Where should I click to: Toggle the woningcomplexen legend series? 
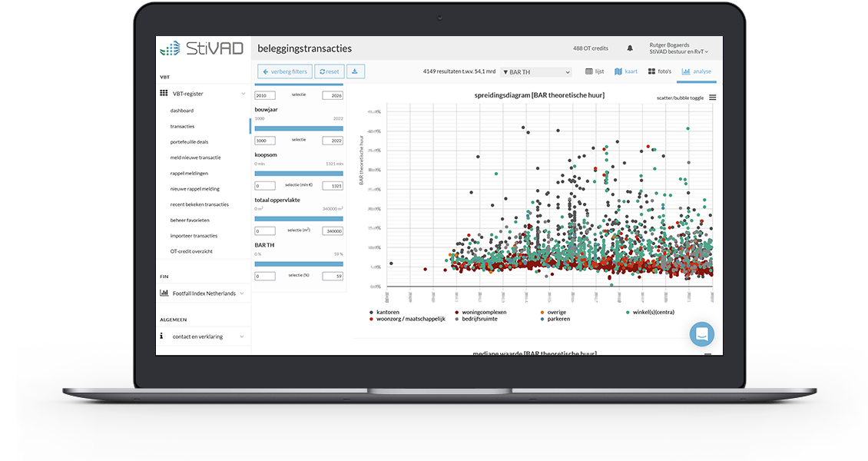pyautogui.click(x=481, y=312)
